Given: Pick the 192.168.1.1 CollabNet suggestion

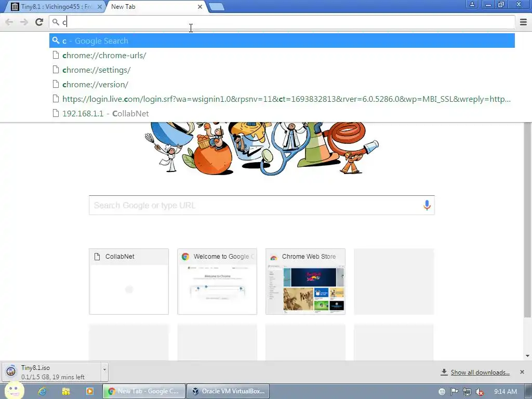Looking at the screenshot, I should [282, 114].
